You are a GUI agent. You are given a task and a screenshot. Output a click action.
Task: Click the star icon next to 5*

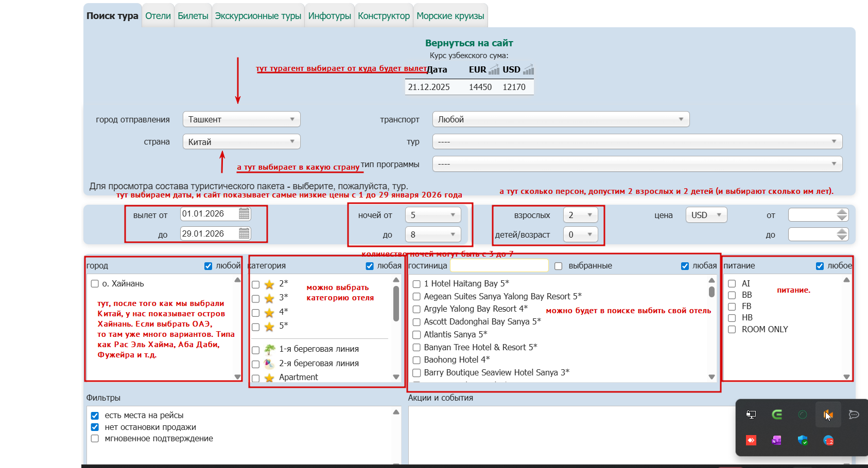point(269,327)
